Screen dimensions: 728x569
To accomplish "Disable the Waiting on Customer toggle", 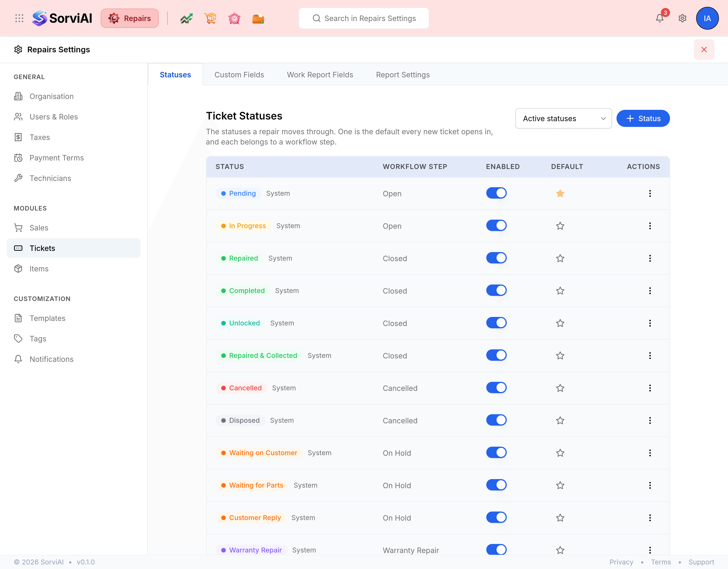I will coord(496,453).
